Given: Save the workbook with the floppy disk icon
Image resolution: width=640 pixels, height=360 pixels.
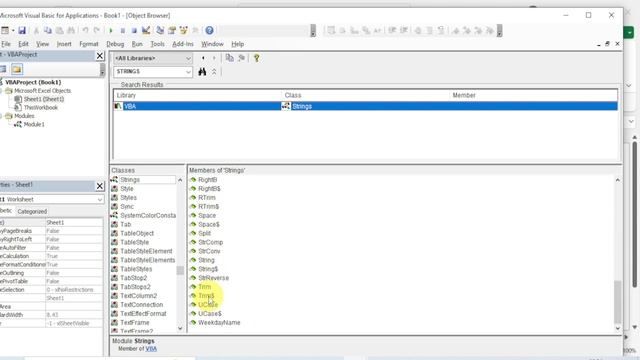Looking at the screenshot, I should coord(22,31).
